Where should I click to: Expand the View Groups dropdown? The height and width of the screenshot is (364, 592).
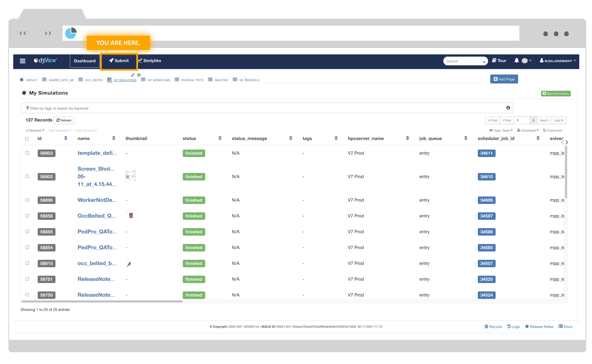pyautogui.click(x=86, y=130)
